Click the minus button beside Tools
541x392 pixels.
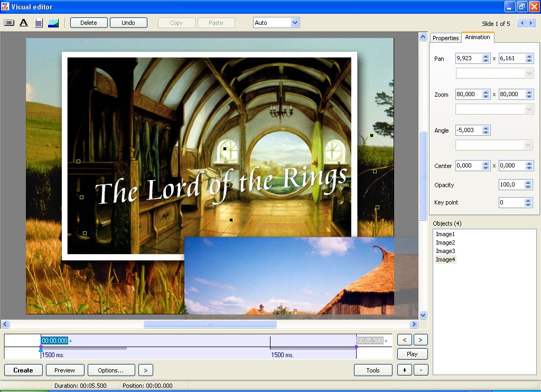click(421, 370)
